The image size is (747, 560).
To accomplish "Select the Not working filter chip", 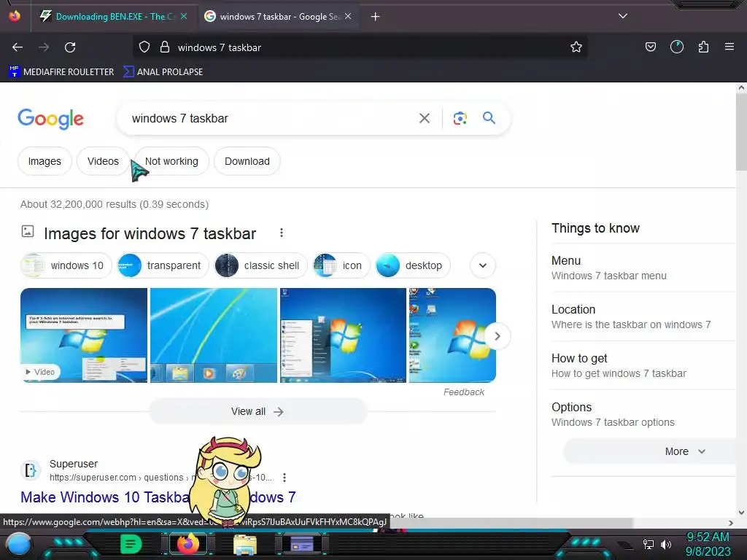I will [171, 161].
